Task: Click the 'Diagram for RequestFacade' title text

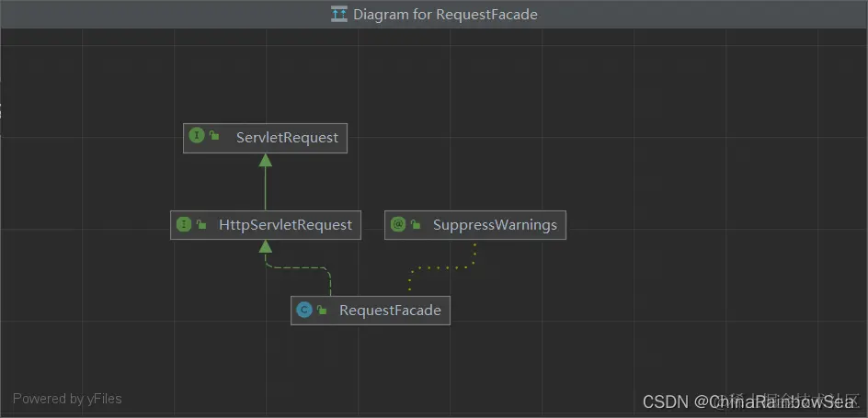Action: [445, 15]
